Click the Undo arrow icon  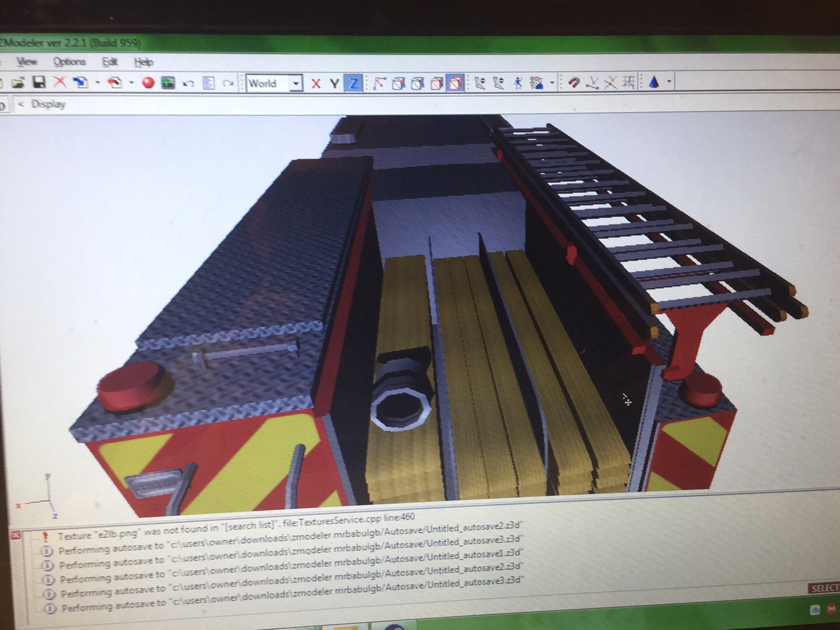pos(188,83)
